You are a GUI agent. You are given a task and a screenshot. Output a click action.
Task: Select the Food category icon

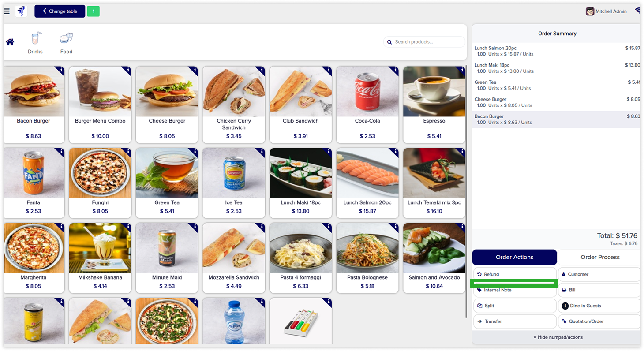click(x=66, y=43)
